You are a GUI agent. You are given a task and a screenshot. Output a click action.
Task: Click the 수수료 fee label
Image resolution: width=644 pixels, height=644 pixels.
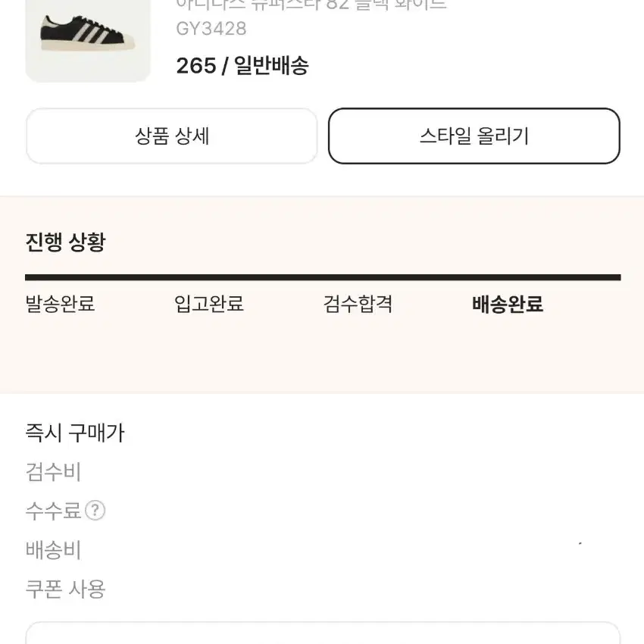click(53, 511)
